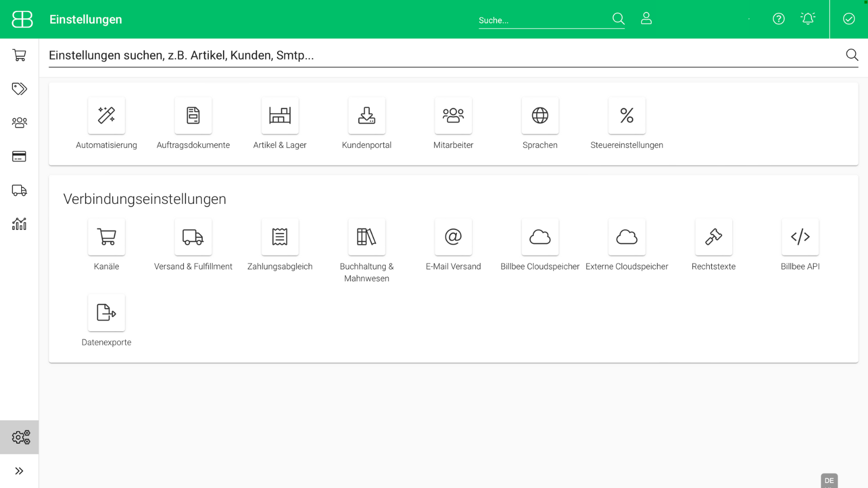
Task: Click the checkmark status icon in header
Action: 849,19
